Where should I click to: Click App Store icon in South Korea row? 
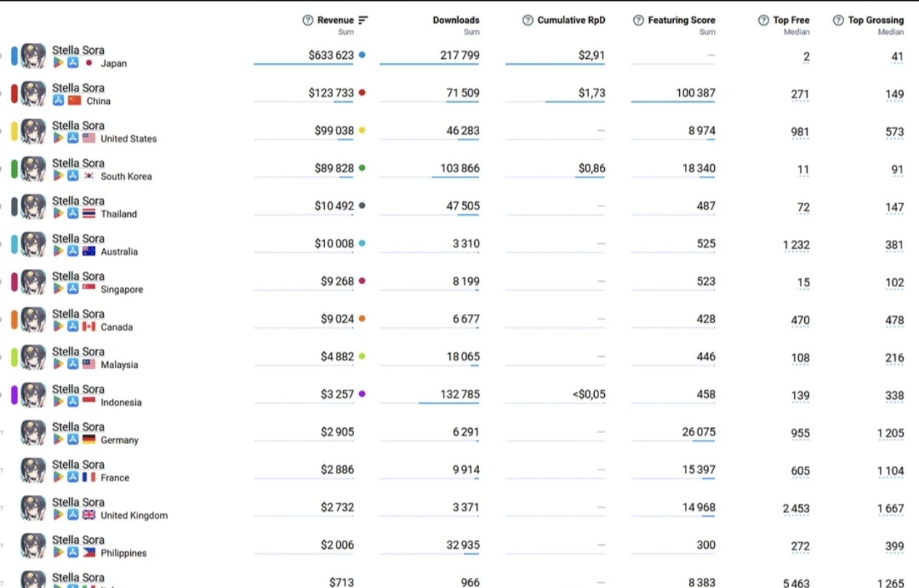73,176
